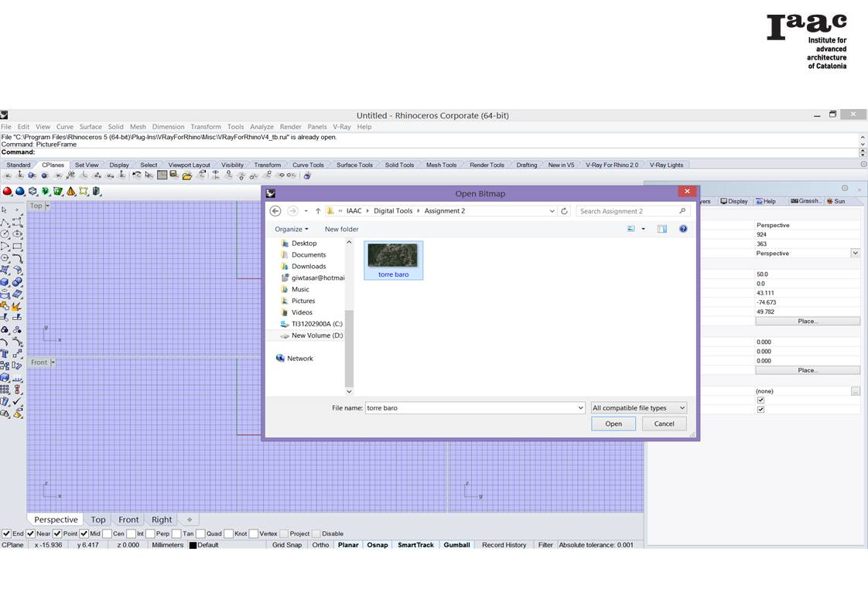Expand the All compatible file types dropdown
Viewport: 868px width, 613px height.
(638, 408)
